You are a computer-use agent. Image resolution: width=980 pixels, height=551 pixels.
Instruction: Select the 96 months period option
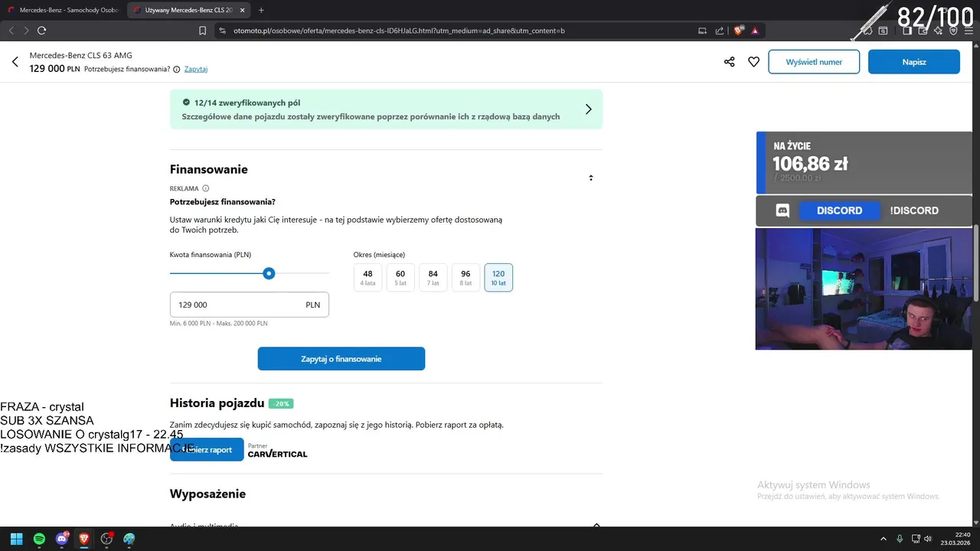click(465, 278)
